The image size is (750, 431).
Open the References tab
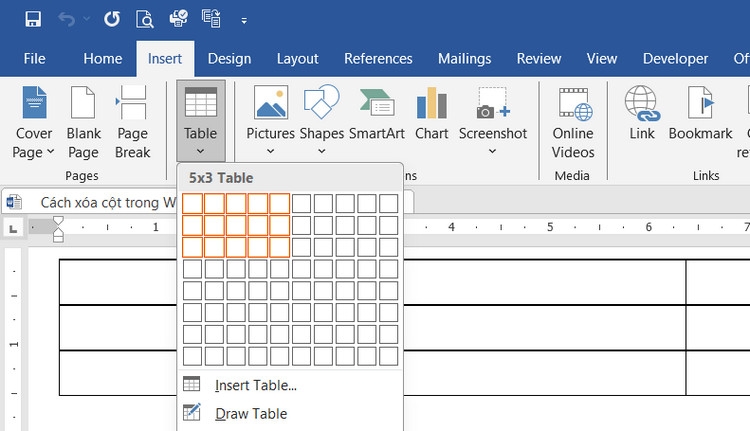pyautogui.click(x=378, y=59)
